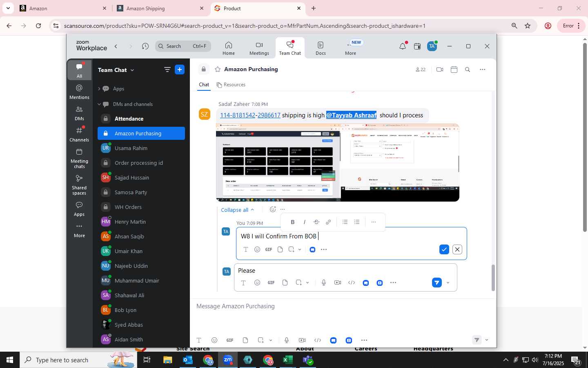Open the Meetings tab in Zoom
The image size is (588, 368).
(259, 48)
